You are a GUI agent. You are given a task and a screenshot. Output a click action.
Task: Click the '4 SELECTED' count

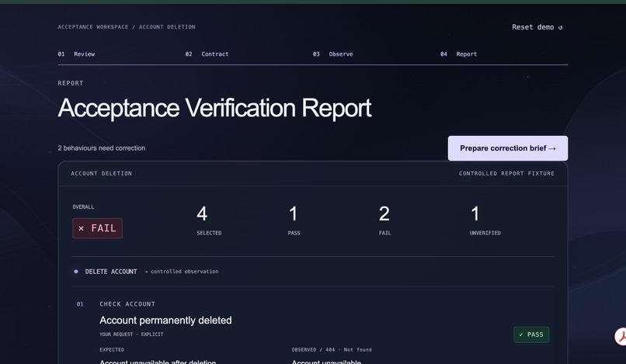[209, 220]
